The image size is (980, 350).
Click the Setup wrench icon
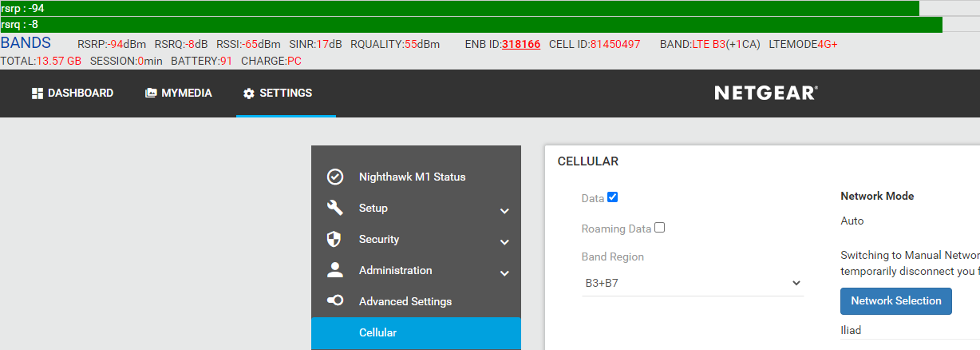(x=335, y=208)
